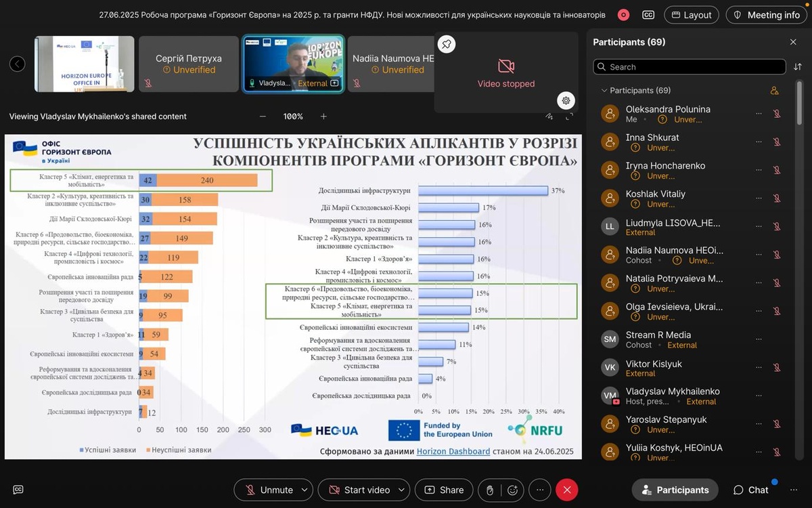Enter fullscreen view of shared content

tap(570, 117)
